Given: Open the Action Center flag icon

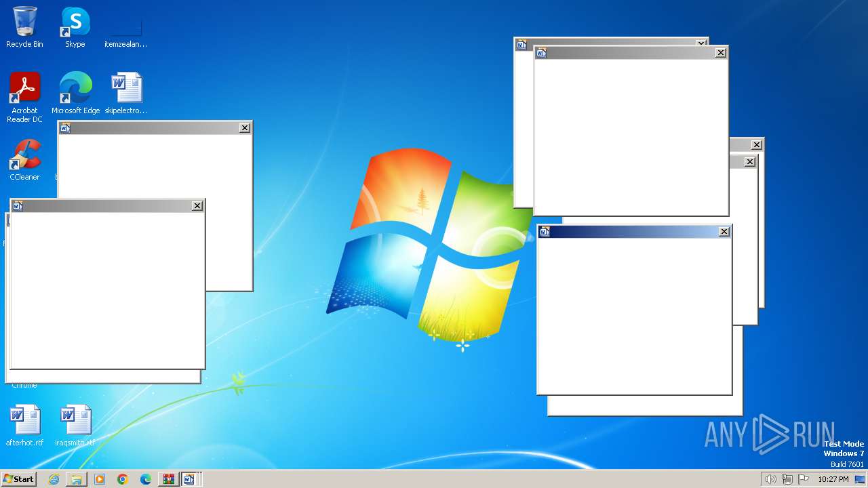Looking at the screenshot, I should pos(804,479).
